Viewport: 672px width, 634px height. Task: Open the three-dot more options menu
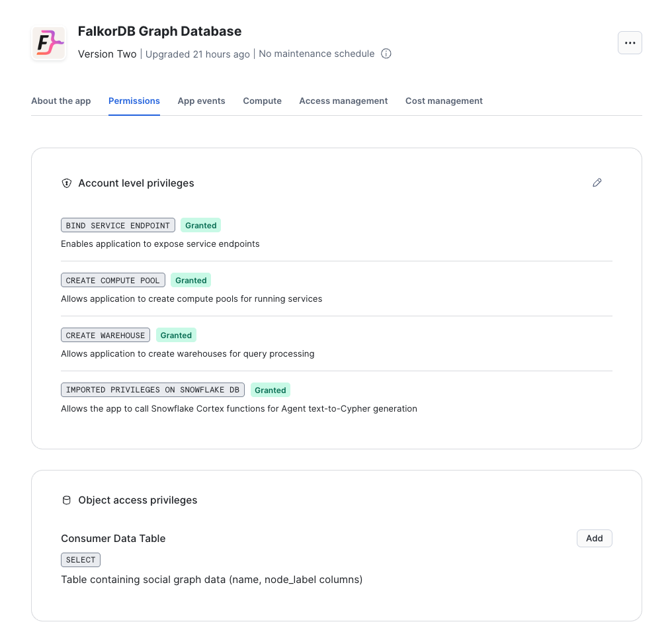[630, 43]
